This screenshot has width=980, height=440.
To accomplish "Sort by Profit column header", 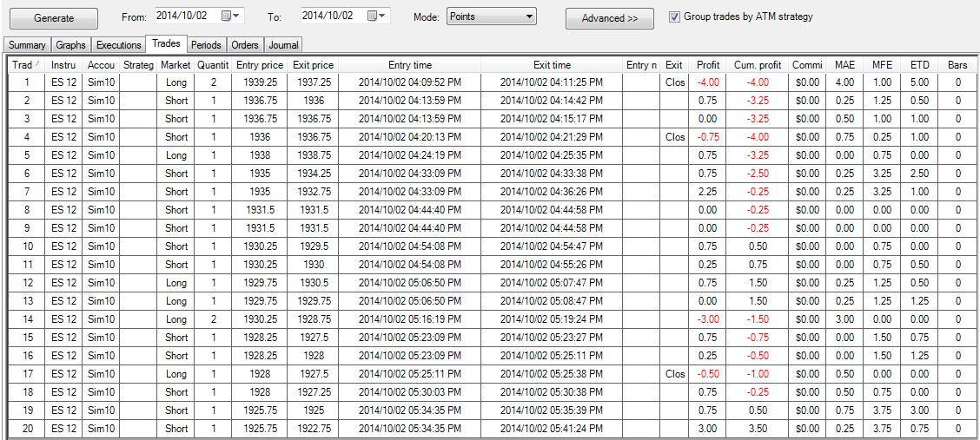I will coord(707,65).
